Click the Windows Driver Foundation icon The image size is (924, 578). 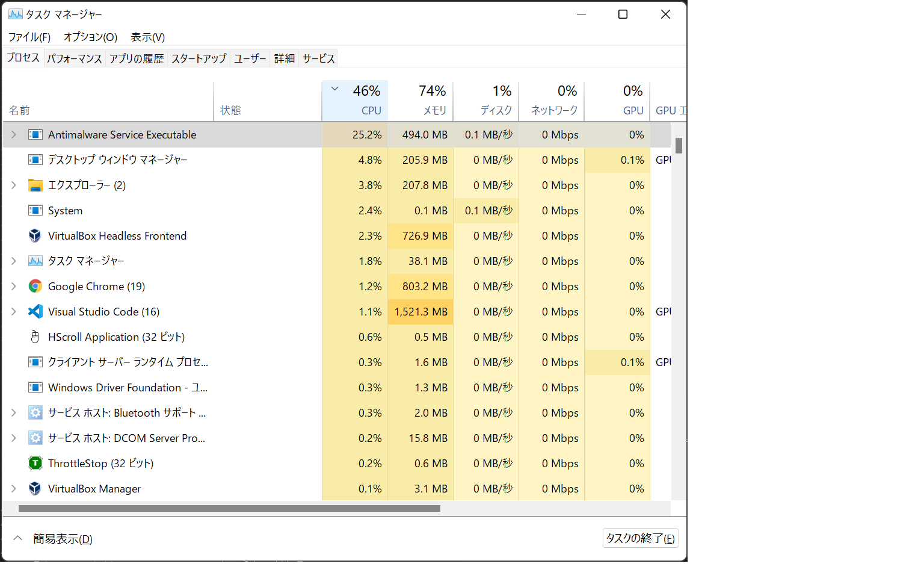coord(35,388)
